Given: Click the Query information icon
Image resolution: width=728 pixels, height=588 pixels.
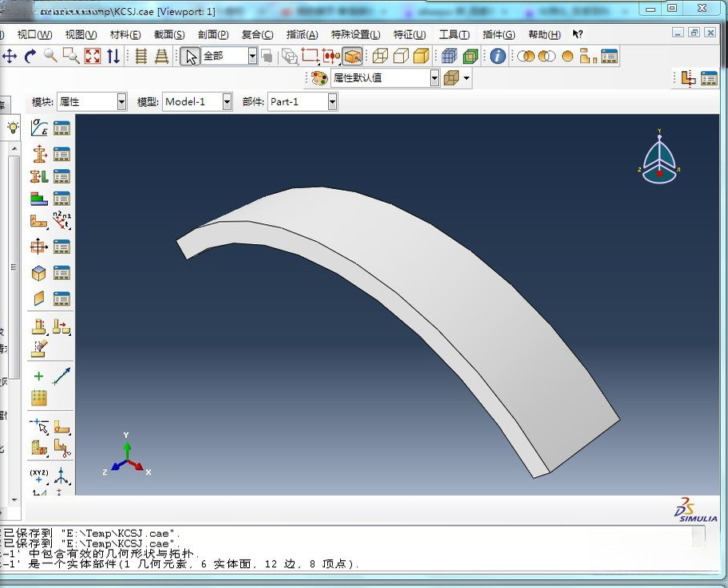Looking at the screenshot, I should coord(498,56).
